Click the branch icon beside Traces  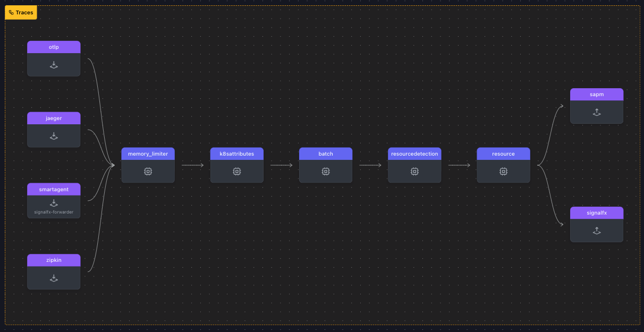point(11,12)
